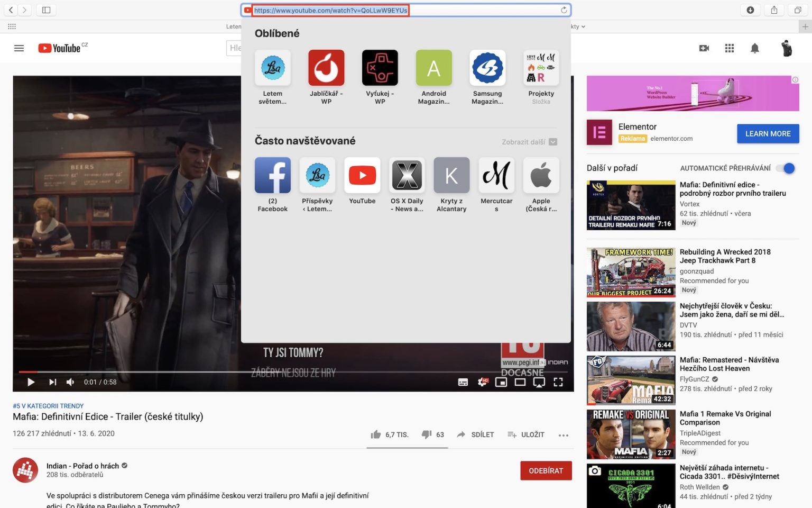Screen dimensions: 812x508
Task: Click Odebírat subscribe button
Action: point(546,470)
